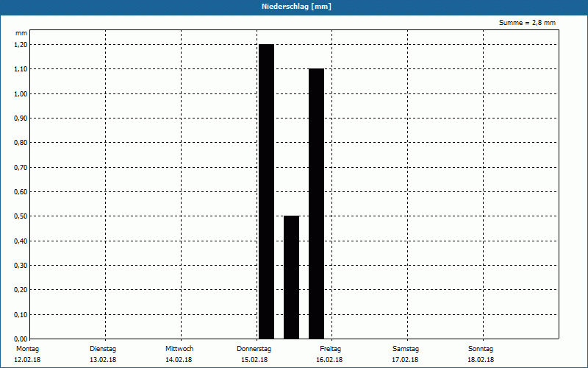Click the 1,10 axis value
The image size is (588, 368).
click(x=21, y=69)
